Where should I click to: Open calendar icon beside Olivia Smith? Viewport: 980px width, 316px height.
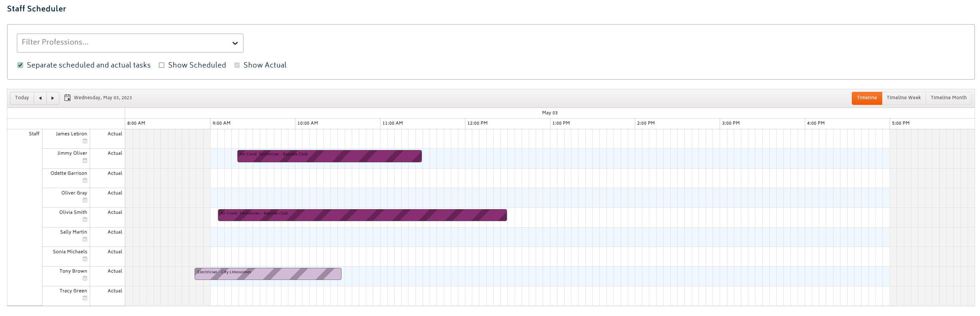tap(85, 220)
